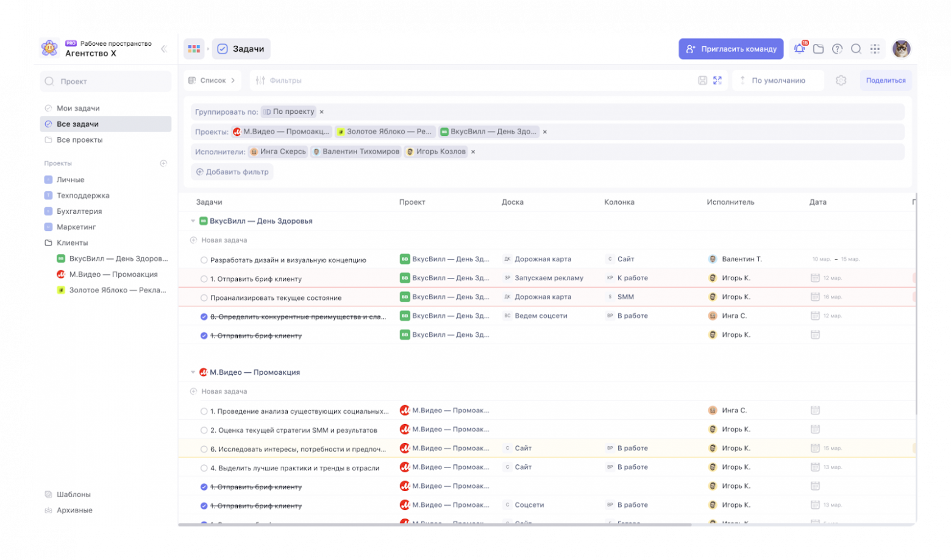Open help using the question mark icon

pyautogui.click(x=838, y=49)
